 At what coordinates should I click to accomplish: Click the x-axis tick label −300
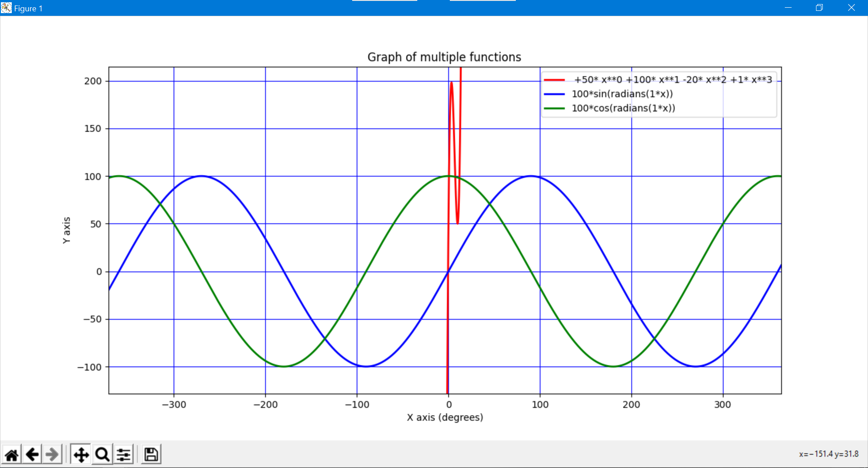pyautogui.click(x=174, y=405)
